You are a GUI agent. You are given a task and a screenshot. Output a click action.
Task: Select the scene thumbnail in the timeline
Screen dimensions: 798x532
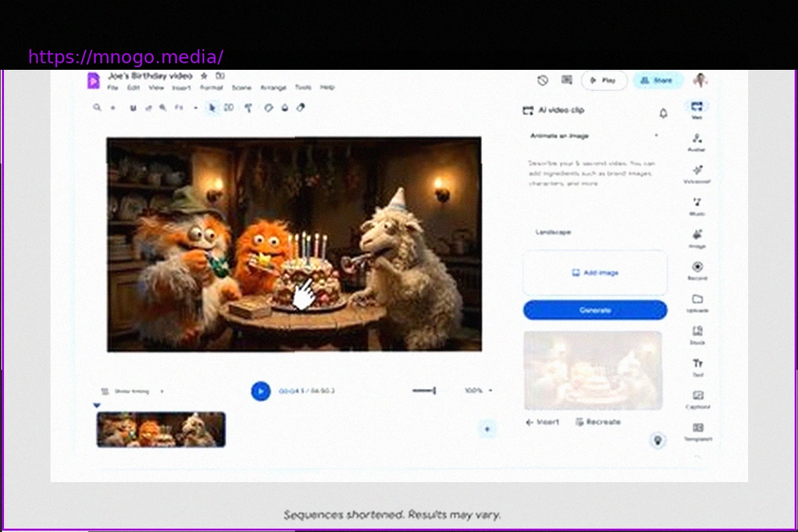pos(161,429)
